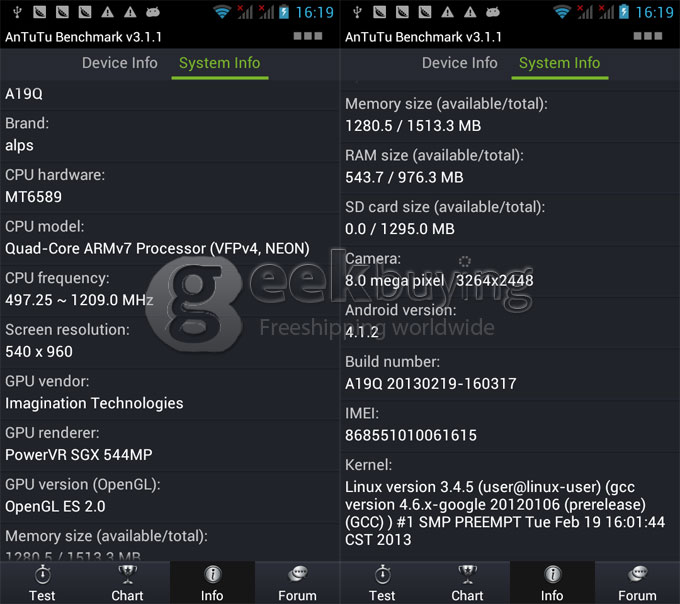Tap battery icon in left status bar

click(284, 12)
